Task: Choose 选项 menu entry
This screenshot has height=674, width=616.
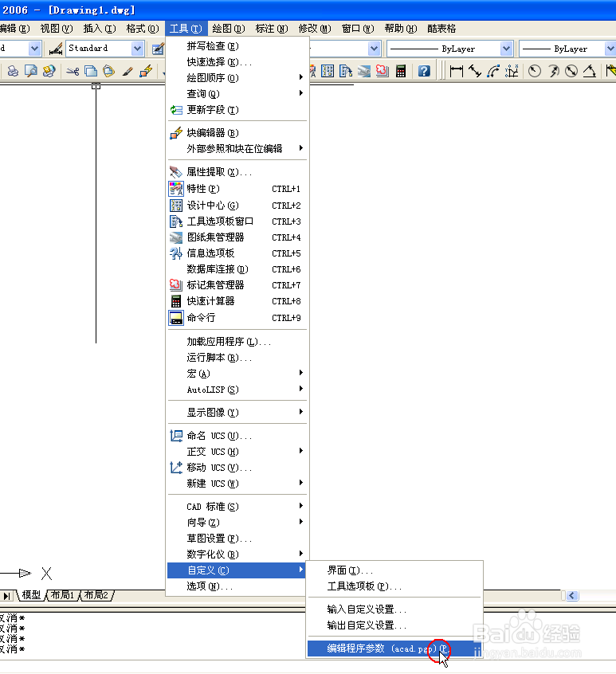Action: pyautogui.click(x=237, y=586)
